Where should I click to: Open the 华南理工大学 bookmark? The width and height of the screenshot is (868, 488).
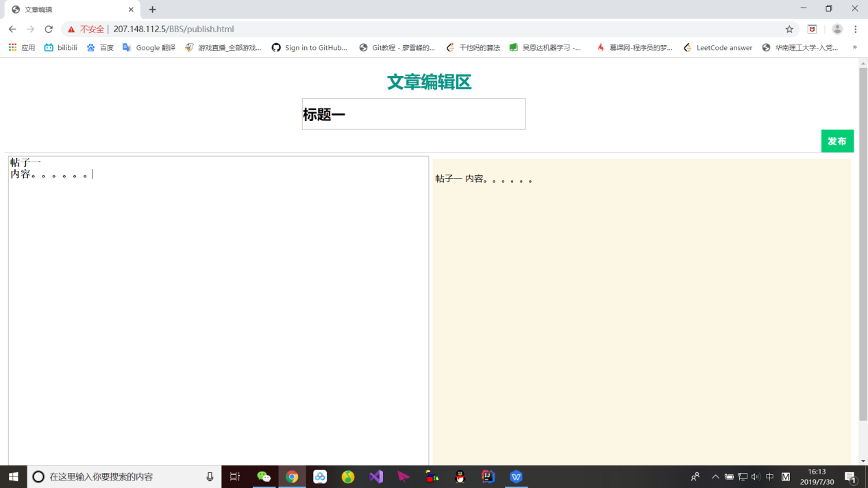[800, 48]
